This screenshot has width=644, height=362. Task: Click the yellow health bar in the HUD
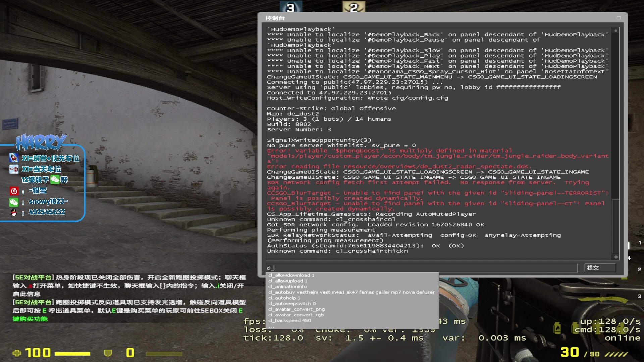click(72, 354)
